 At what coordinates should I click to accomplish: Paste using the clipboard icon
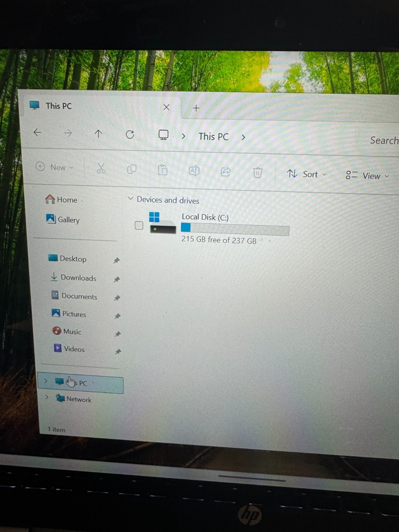[x=163, y=170]
